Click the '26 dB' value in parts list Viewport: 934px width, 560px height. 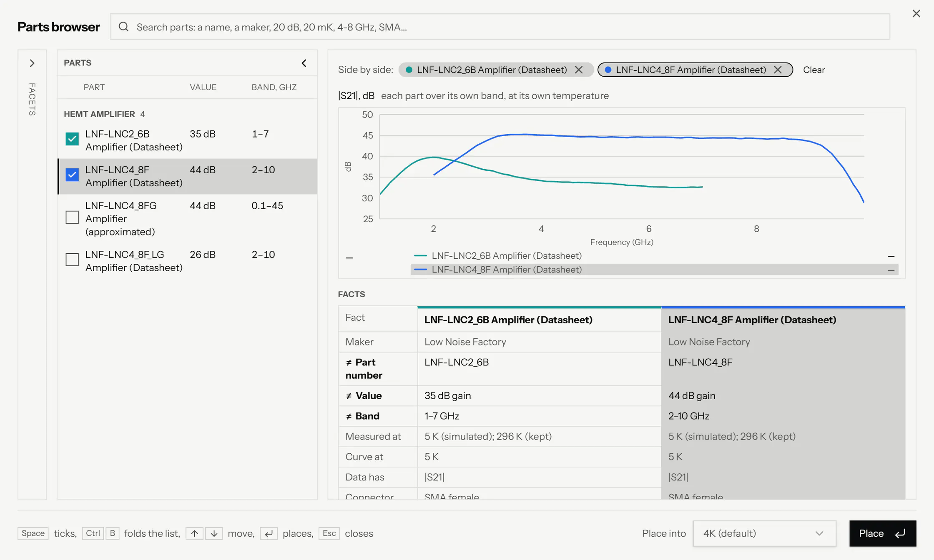click(203, 255)
